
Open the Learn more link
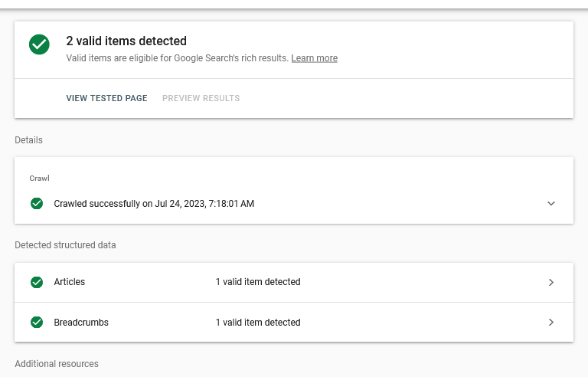[x=314, y=58]
